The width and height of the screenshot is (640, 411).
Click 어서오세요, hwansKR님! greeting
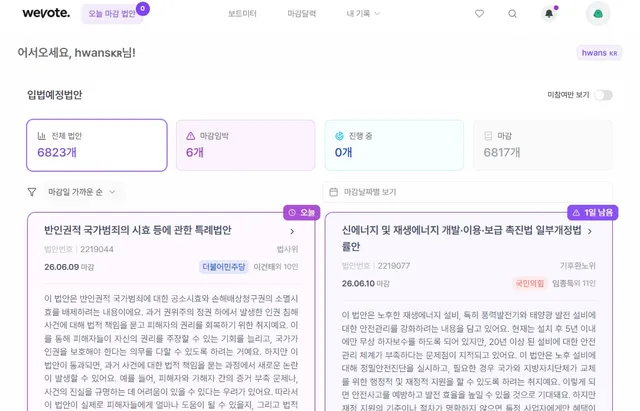coord(76,53)
